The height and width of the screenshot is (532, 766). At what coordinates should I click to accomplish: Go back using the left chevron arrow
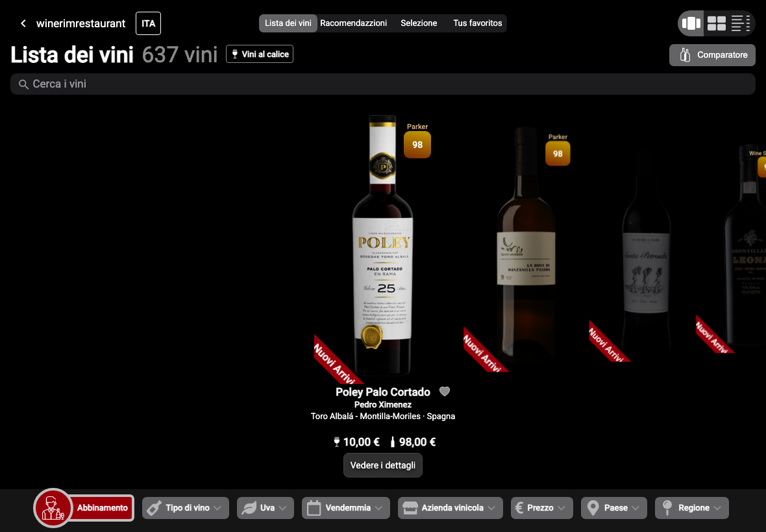23,23
